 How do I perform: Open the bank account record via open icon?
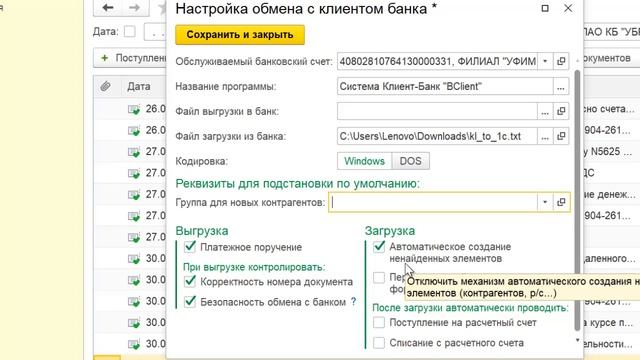(x=561, y=62)
